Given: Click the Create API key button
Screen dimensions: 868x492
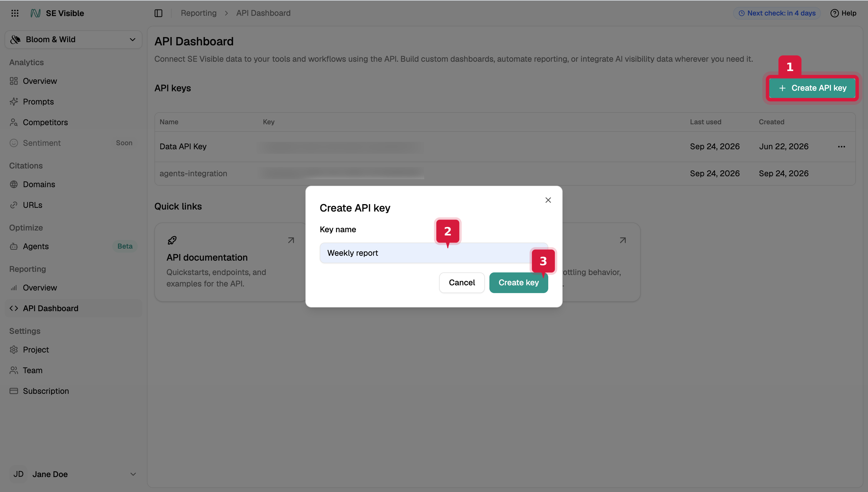Looking at the screenshot, I should (812, 88).
